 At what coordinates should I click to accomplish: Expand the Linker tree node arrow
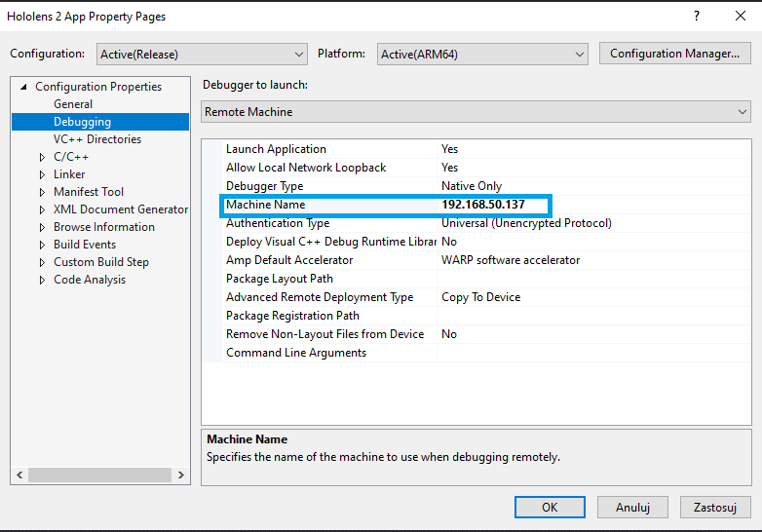click(x=42, y=174)
